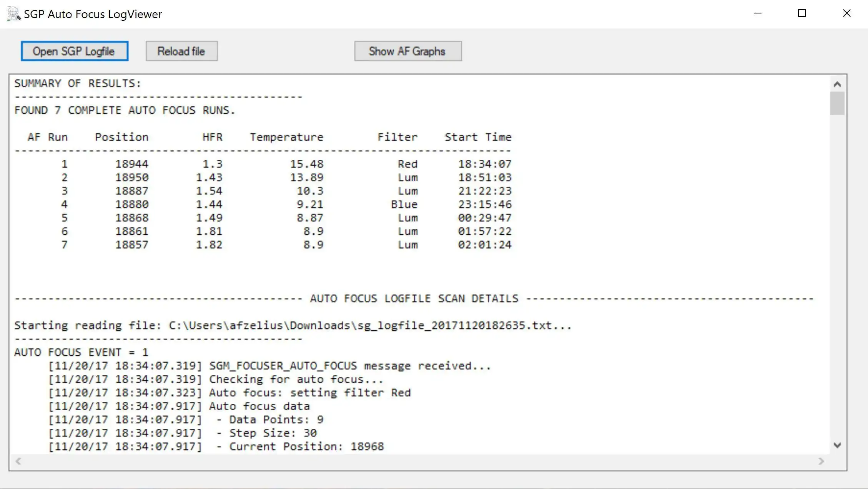The width and height of the screenshot is (868, 489).
Task: Click the Reload file button
Action: point(181,51)
